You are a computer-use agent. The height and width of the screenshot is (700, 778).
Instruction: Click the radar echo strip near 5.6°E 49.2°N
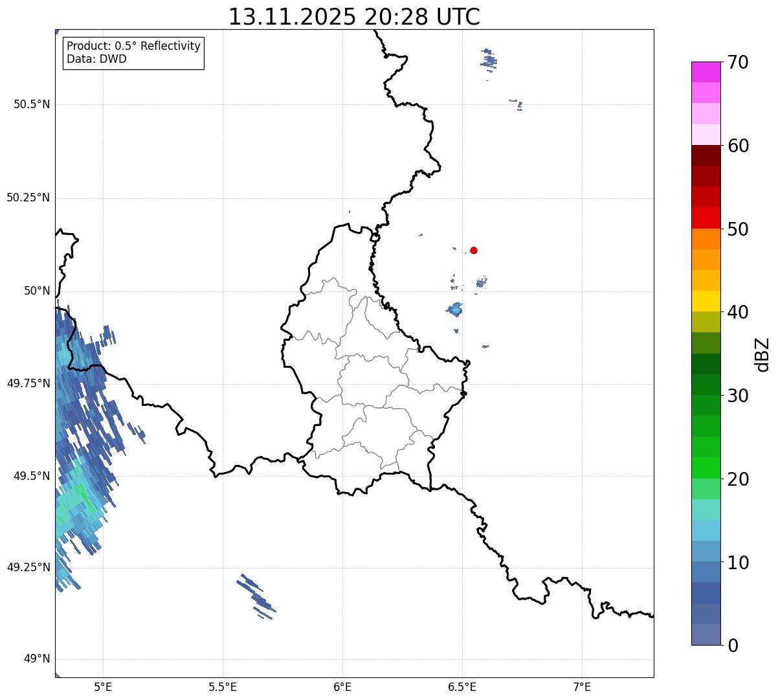(256, 596)
